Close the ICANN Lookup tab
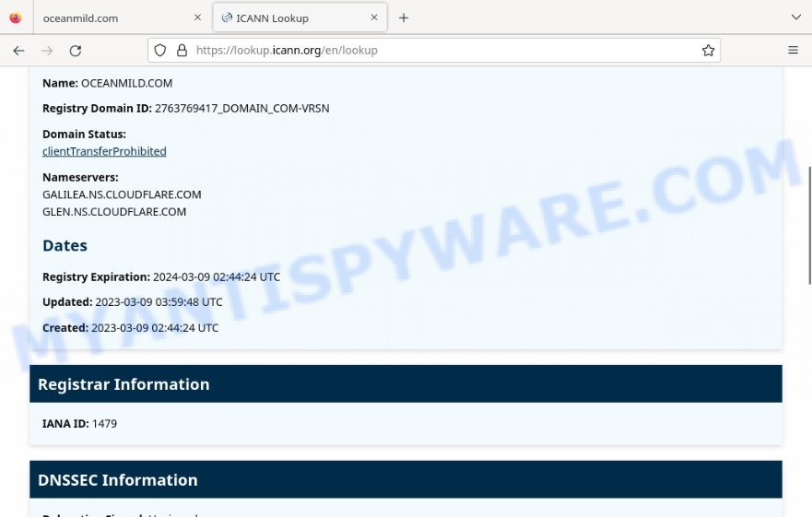This screenshot has height=517, width=812. pyautogui.click(x=374, y=18)
